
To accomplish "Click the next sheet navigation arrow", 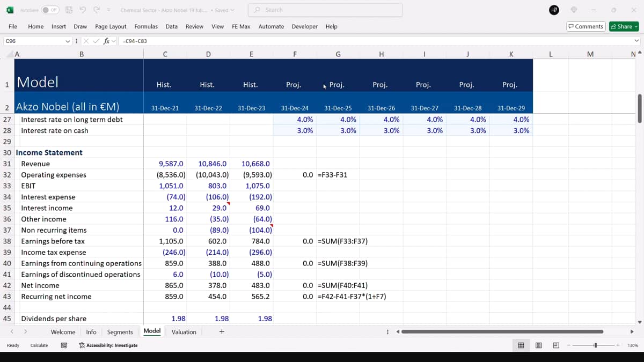I will pos(25,332).
